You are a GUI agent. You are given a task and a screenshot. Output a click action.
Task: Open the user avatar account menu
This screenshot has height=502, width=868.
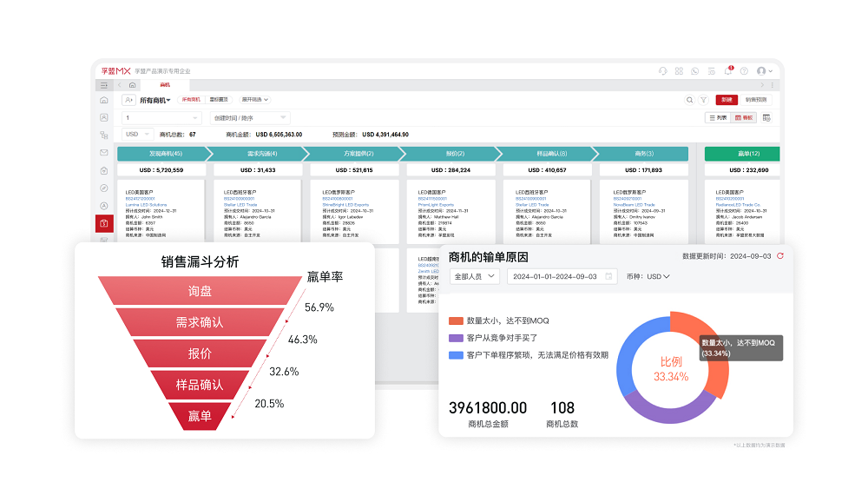click(x=762, y=71)
